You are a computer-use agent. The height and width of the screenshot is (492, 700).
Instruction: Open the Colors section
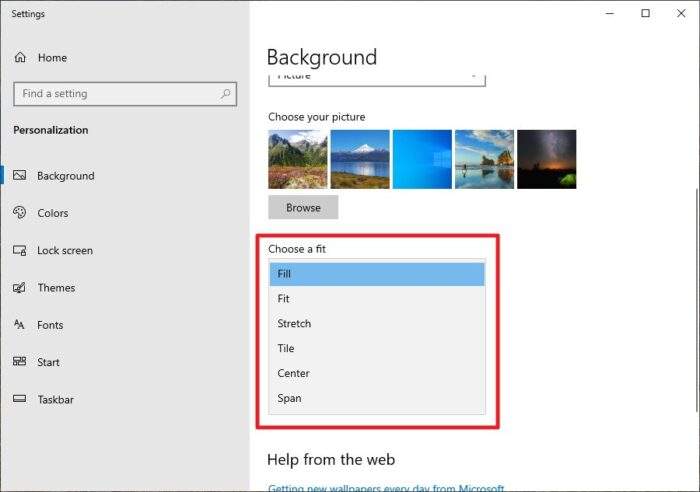click(53, 213)
